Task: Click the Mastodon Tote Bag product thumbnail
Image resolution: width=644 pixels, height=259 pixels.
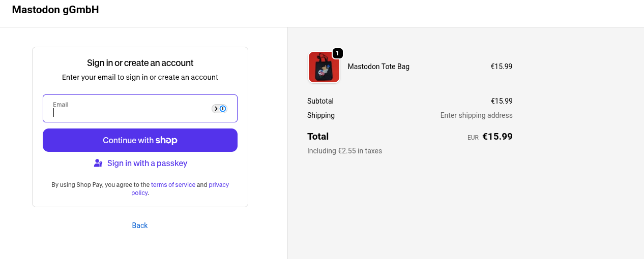Action: (x=324, y=67)
